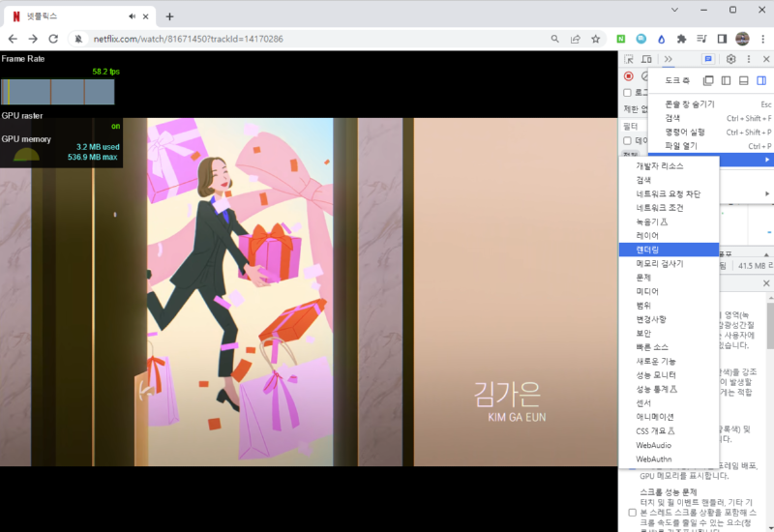Click the DevTools inspect element icon
Viewport: 774px width, 532px height.
629,59
